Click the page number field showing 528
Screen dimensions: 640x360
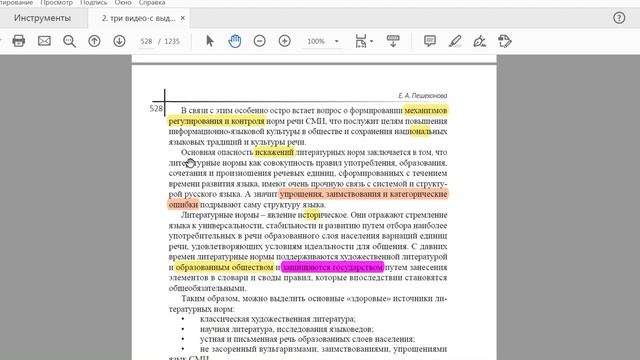click(146, 41)
